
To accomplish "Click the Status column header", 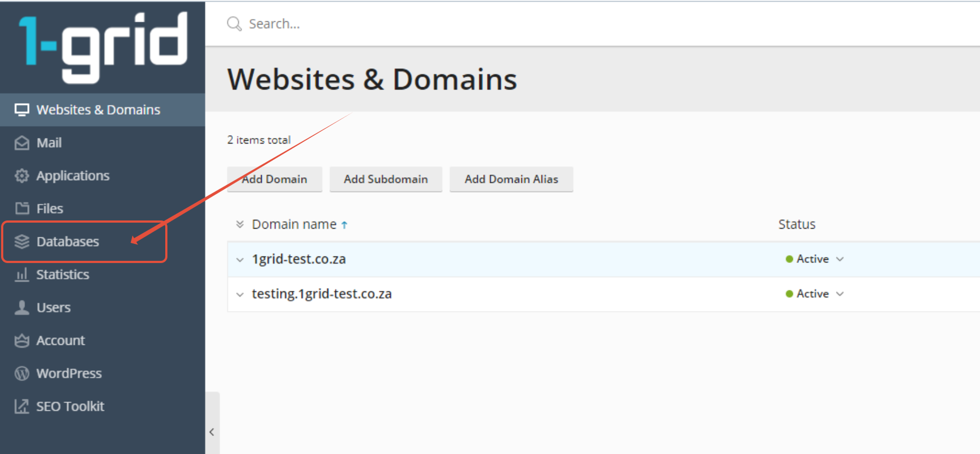I will (x=797, y=224).
